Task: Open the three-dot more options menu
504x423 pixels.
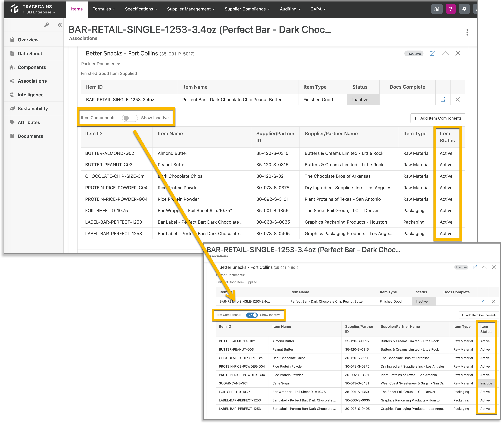Action: click(x=467, y=32)
